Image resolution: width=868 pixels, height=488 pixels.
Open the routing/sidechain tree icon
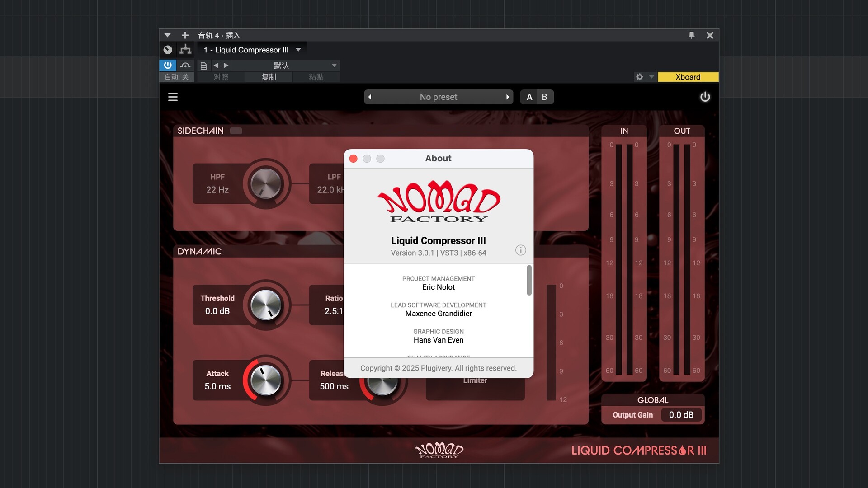tap(185, 50)
